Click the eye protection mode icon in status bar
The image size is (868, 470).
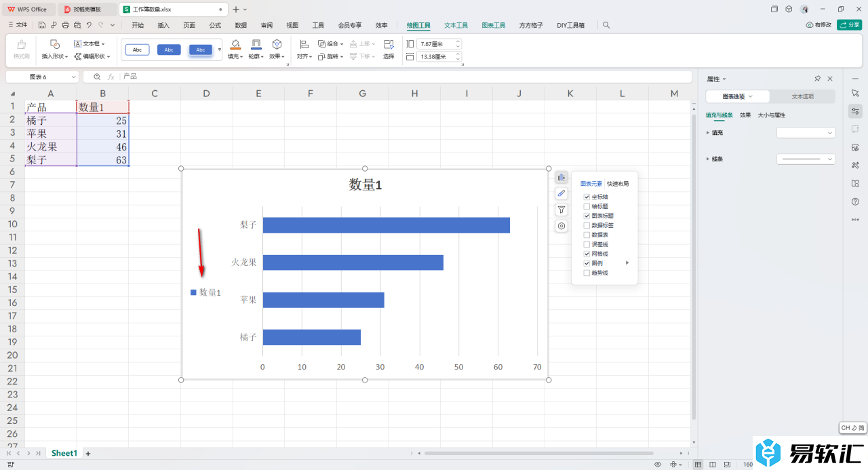[x=658, y=465]
